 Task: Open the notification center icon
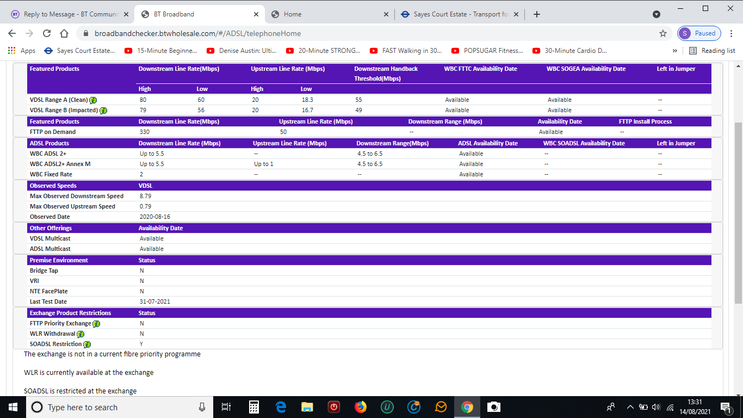[x=726, y=407]
